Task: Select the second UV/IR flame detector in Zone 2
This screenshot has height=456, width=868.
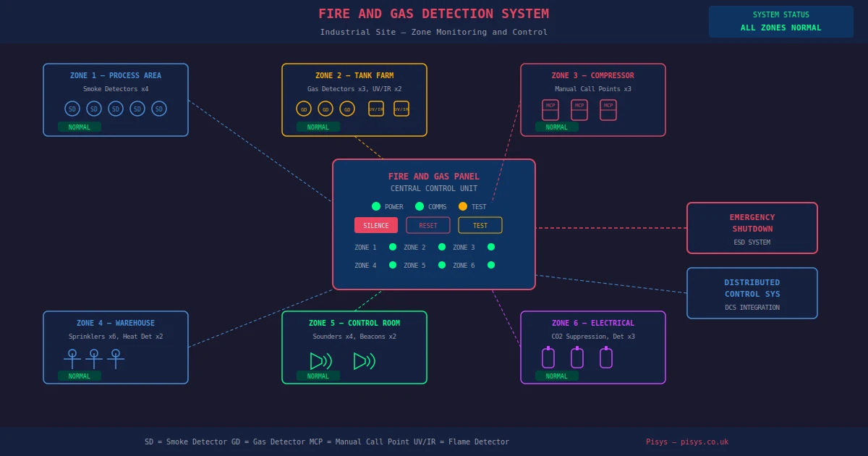Action: click(401, 109)
